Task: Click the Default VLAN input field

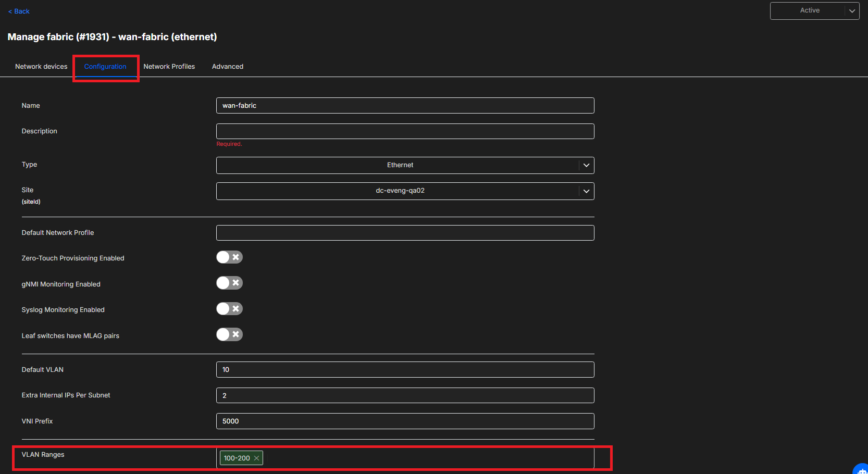Action: pyautogui.click(x=405, y=370)
